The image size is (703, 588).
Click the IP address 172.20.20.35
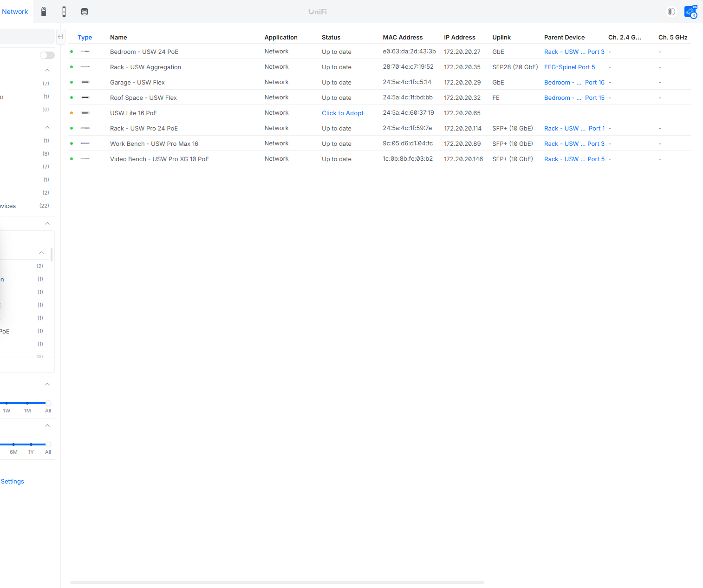462,67
